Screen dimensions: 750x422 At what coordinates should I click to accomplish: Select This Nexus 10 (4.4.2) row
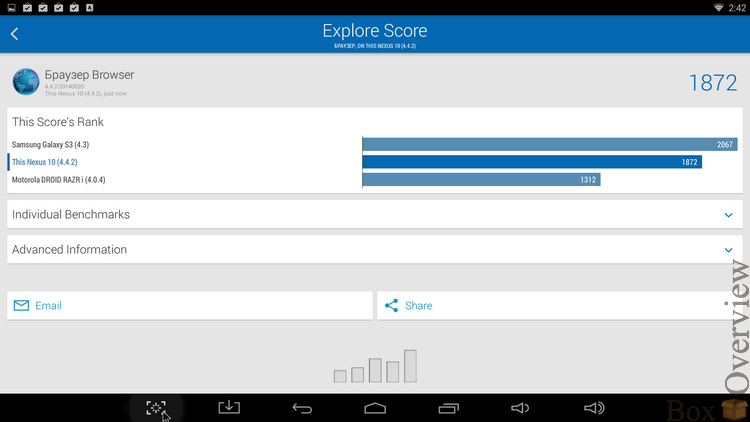point(375,162)
